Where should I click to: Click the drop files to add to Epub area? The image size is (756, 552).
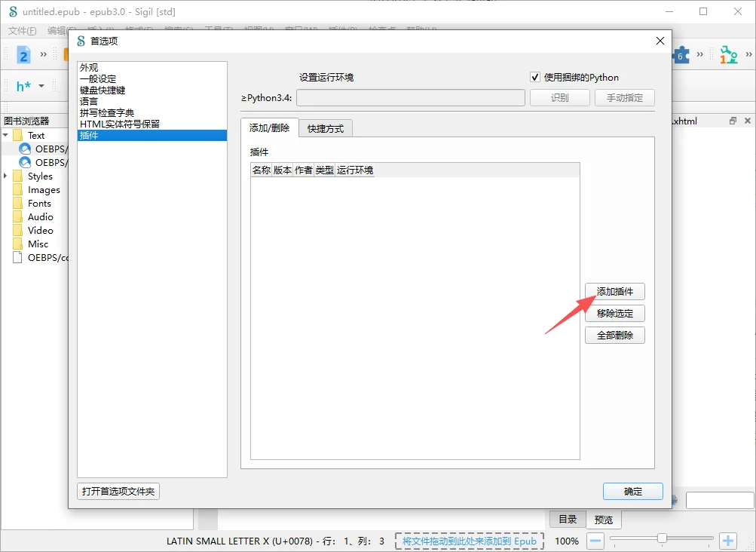(x=469, y=541)
